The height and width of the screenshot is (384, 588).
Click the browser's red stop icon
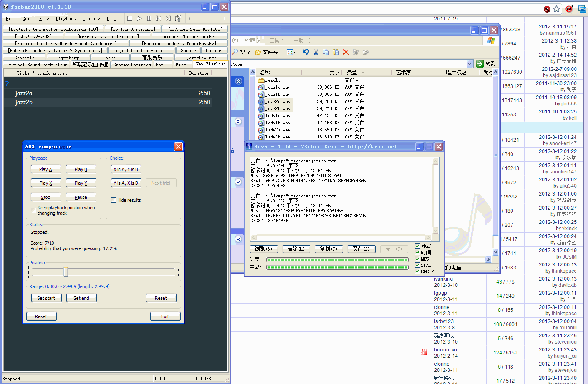(547, 9)
